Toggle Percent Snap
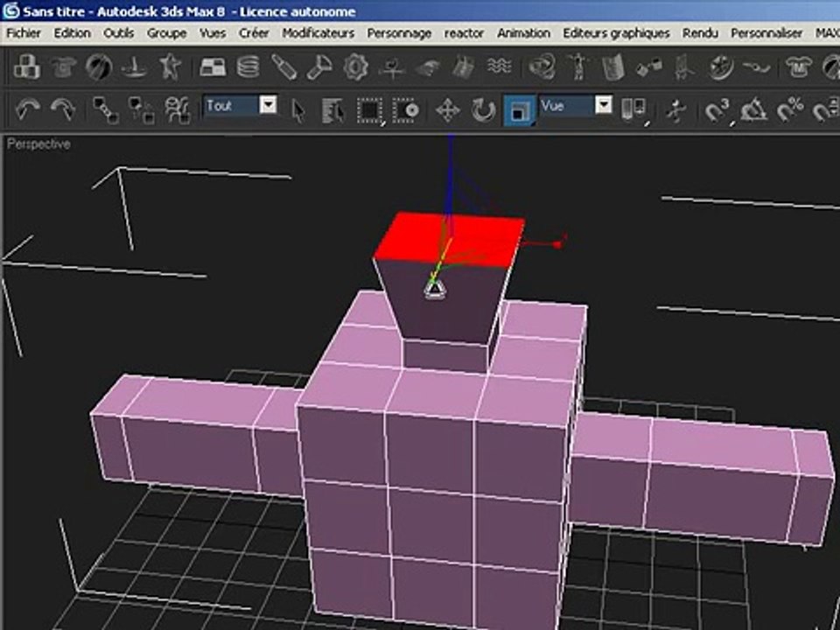 pyautogui.click(x=791, y=110)
